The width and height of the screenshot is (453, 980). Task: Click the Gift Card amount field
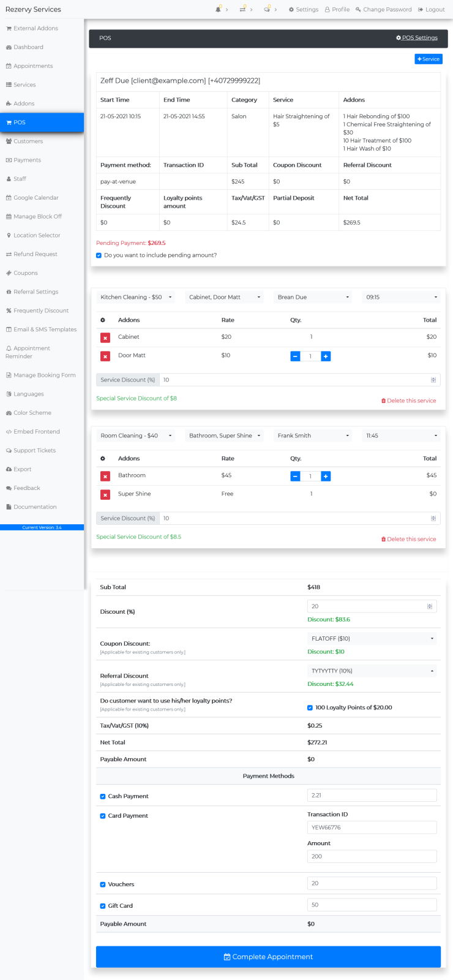pos(372,905)
